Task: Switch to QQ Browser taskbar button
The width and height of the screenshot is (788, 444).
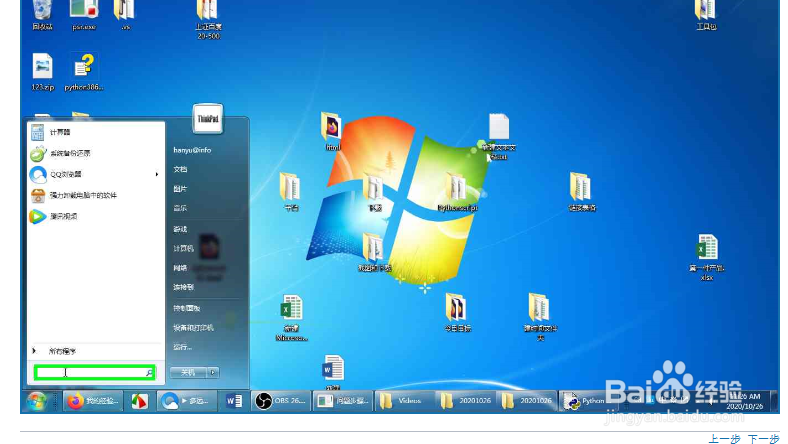Action: pyautogui.click(x=186, y=401)
